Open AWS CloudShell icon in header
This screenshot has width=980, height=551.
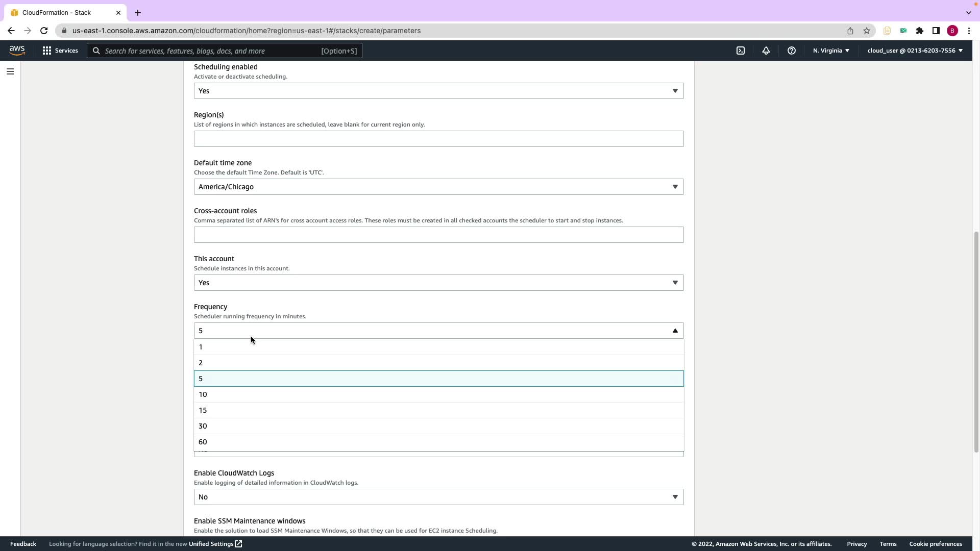[x=741, y=51]
